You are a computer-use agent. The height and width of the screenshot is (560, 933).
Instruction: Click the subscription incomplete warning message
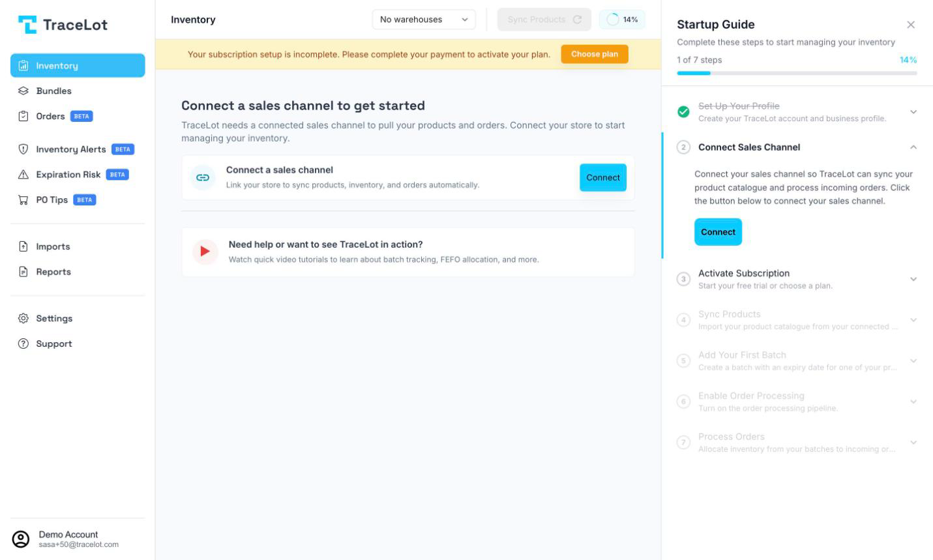(369, 54)
